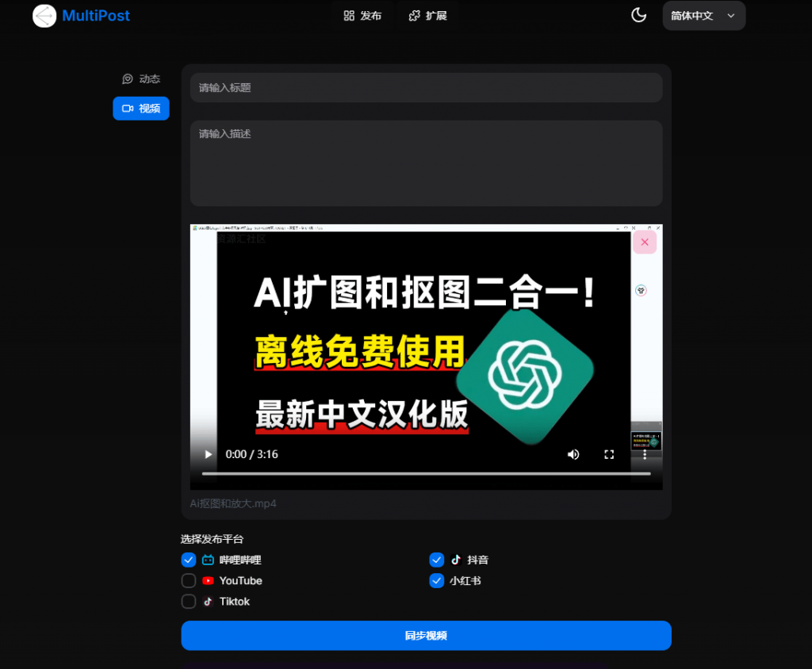
Task: Uncheck the 抖音 platform checkbox
Action: pos(437,560)
